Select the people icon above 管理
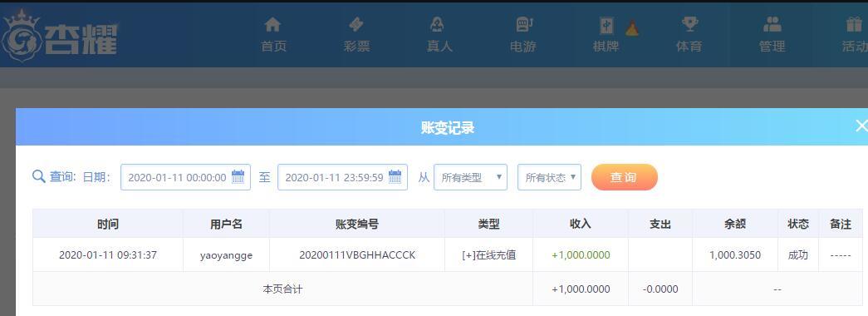The width and height of the screenshot is (868, 316). (772, 24)
